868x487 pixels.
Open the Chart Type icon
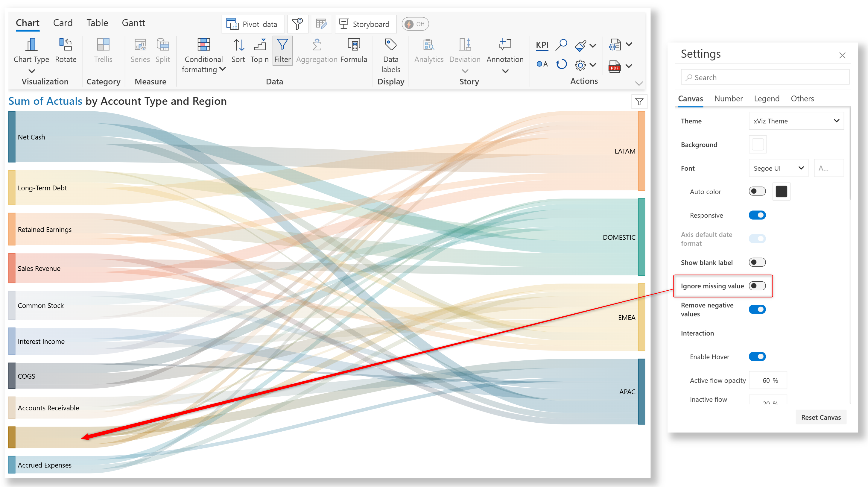click(31, 45)
